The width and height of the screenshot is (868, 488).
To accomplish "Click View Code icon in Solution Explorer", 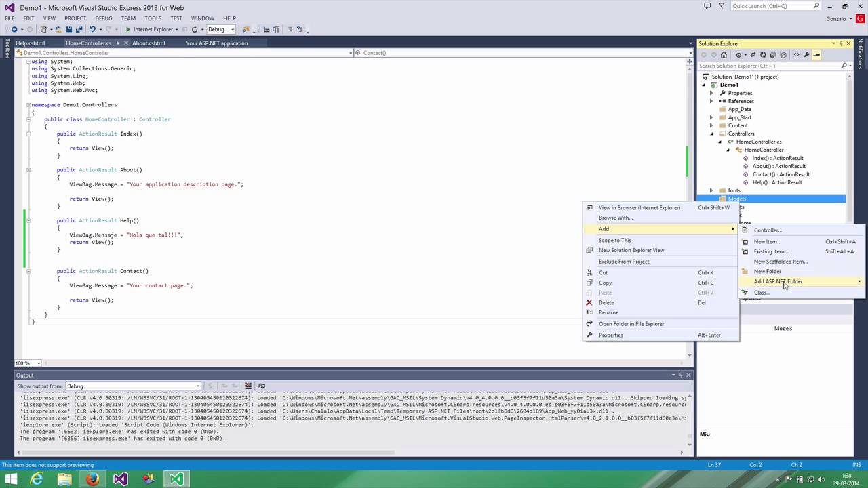I will pos(796,55).
